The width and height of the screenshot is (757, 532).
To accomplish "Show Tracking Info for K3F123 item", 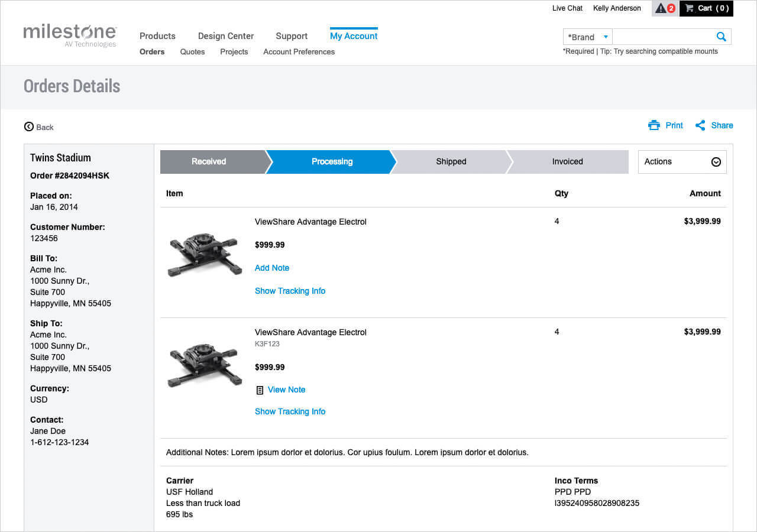I will (290, 411).
